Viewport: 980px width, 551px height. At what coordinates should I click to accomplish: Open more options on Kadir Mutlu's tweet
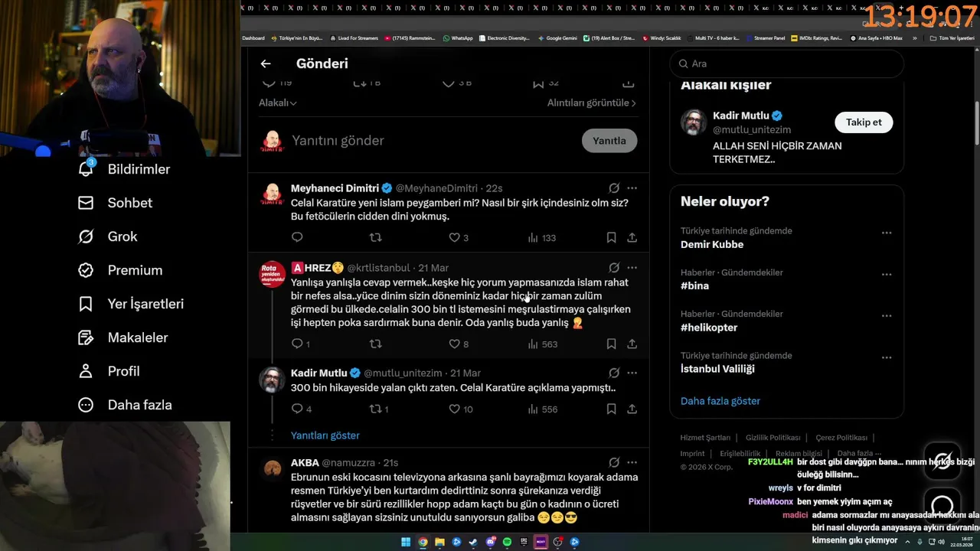point(632,373)
